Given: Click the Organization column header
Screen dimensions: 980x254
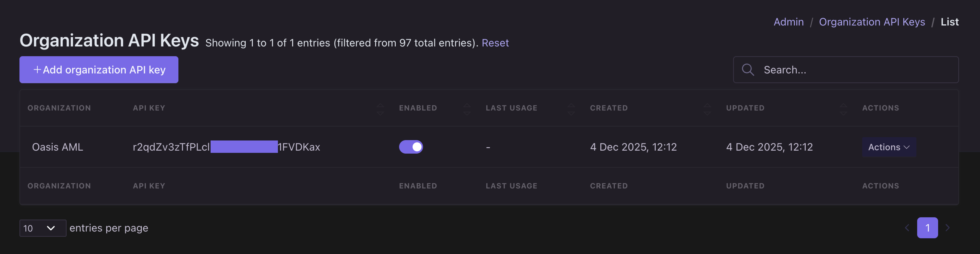Looking at the screenshot, I should (59, 108).
